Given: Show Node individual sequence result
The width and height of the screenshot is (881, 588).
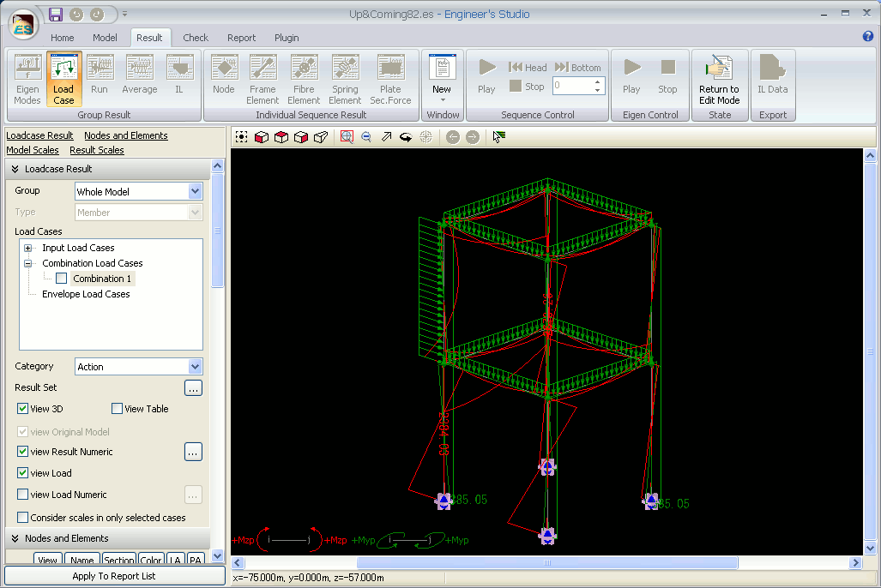Looking at the screenshot, I should (x=224, y=75).
